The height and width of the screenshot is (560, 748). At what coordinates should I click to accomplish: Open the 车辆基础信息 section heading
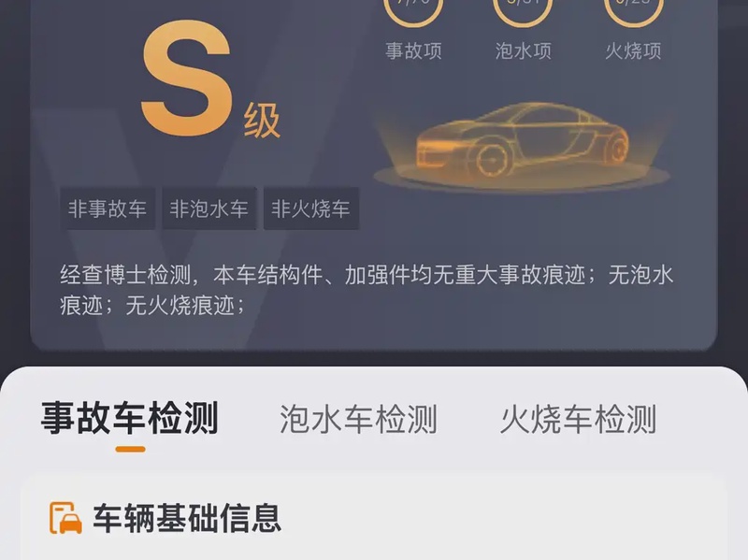pyautogui.click(x=187, y=518)
